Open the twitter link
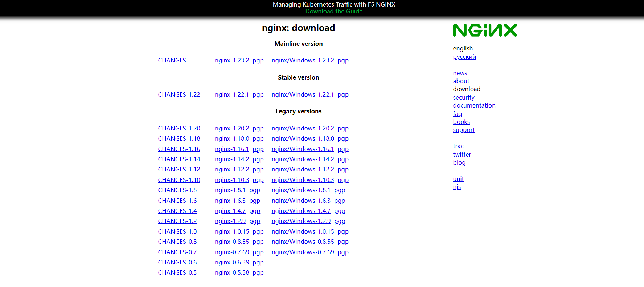This screenshot has width=644, height=287. point(462,154)
